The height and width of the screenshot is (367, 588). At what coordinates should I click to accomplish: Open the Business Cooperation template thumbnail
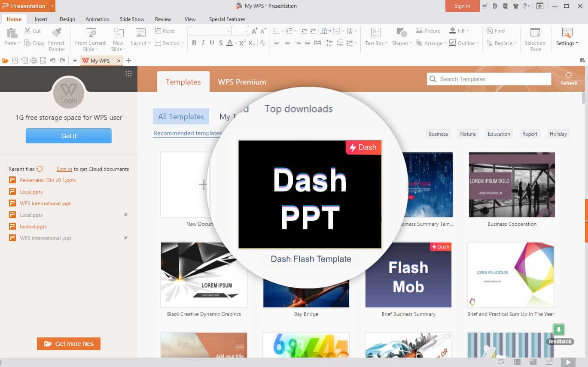[x=512, y=185]
